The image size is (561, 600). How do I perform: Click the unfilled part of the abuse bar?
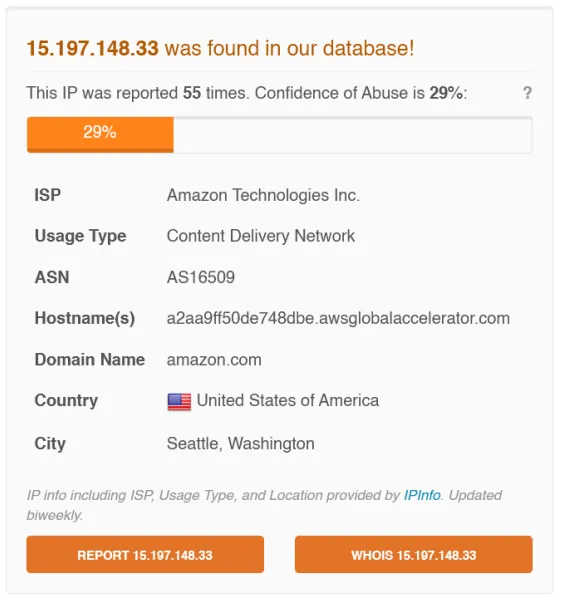[x=352, y=134]
